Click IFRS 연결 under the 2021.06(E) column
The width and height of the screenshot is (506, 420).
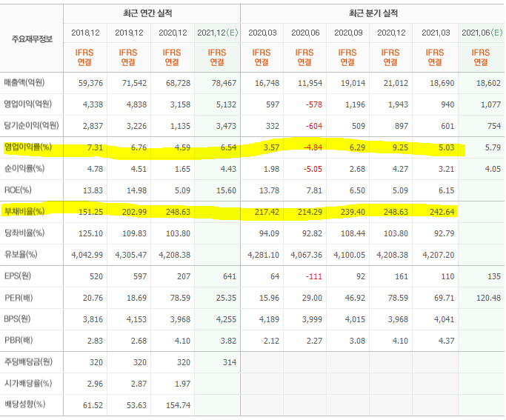481,57
